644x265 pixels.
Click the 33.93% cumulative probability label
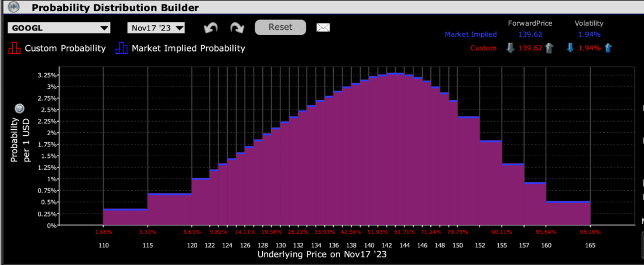tap(324, 232)
